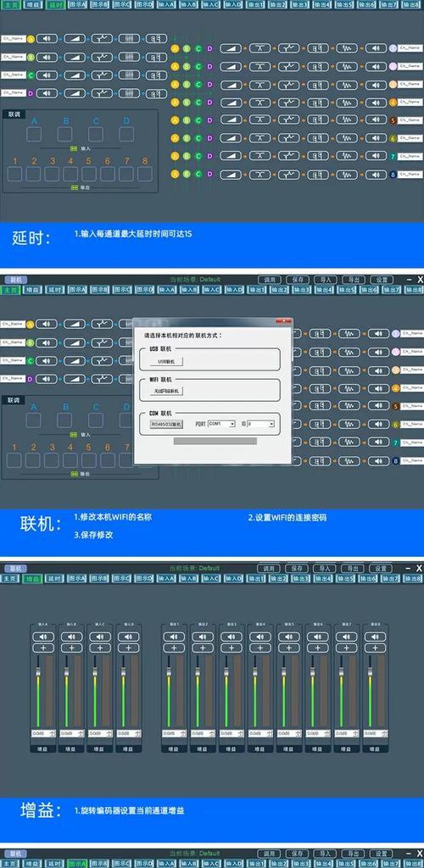Click the 输出8 gain fader in 增益 screenshot
The image size is (424, 868).
click(371, 671)
